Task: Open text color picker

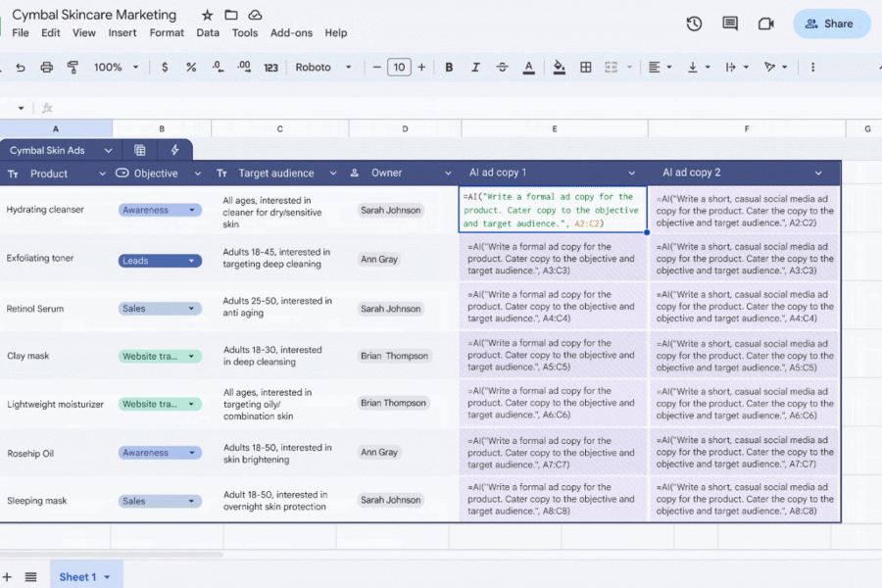Action: coord(529,68)
